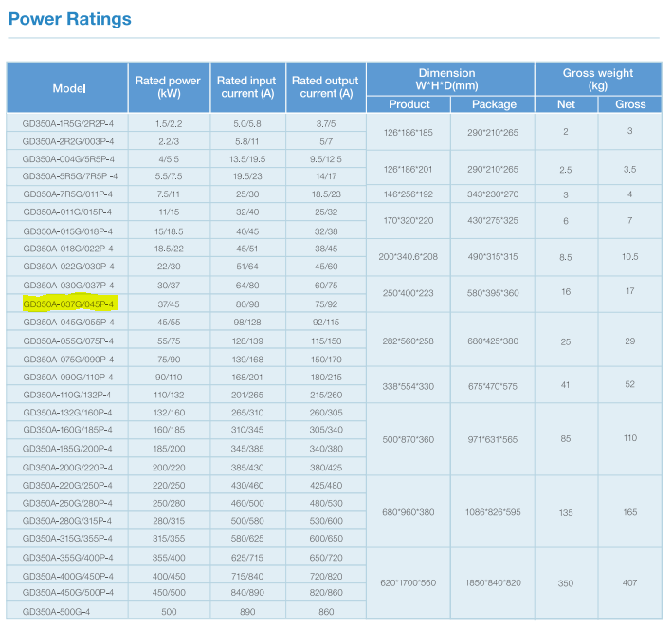Click the GD350A-132G/160P-4 model cell
Viewport: 672px width, 627px height.
(x=68, y=413)
